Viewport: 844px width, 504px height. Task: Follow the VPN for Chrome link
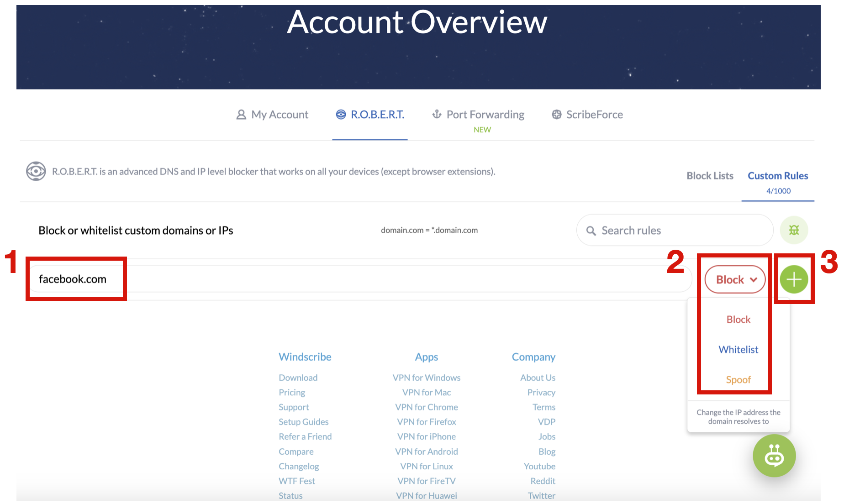click(x=426, y=407)
